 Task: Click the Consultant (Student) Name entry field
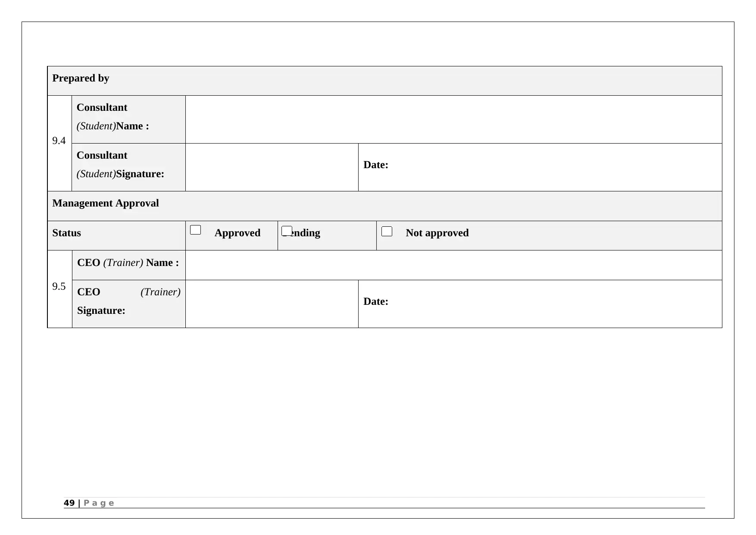tap(453, 119)
